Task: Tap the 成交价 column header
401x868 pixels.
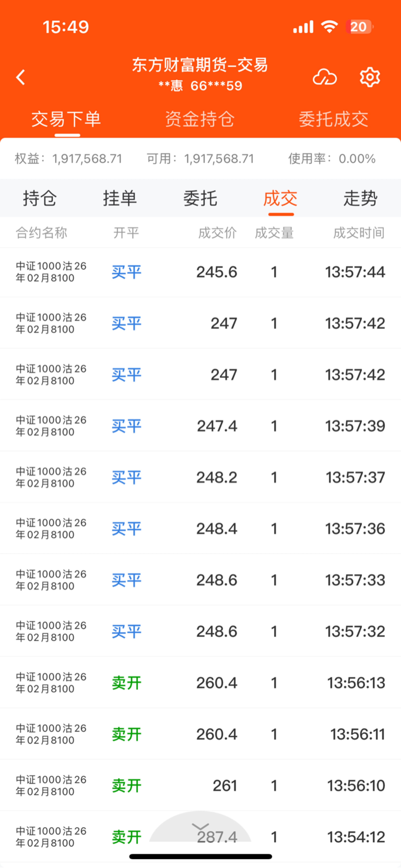Action: 217,233
